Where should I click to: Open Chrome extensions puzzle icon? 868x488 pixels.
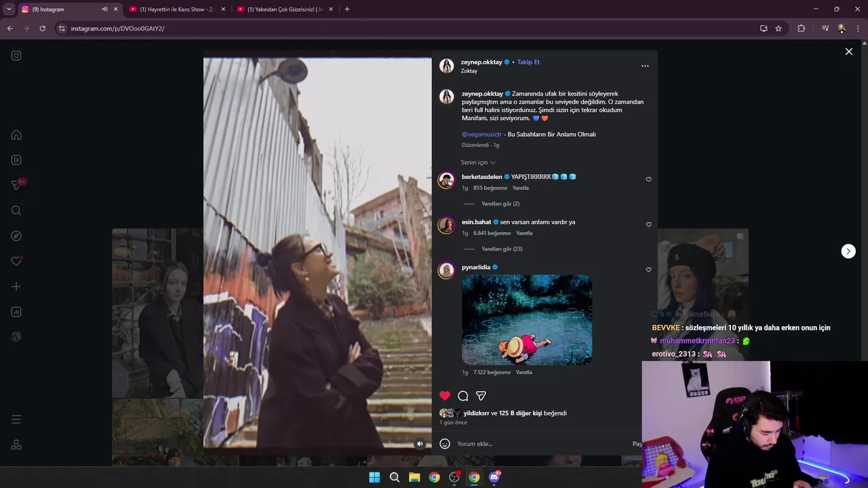[x=802, y=28]
